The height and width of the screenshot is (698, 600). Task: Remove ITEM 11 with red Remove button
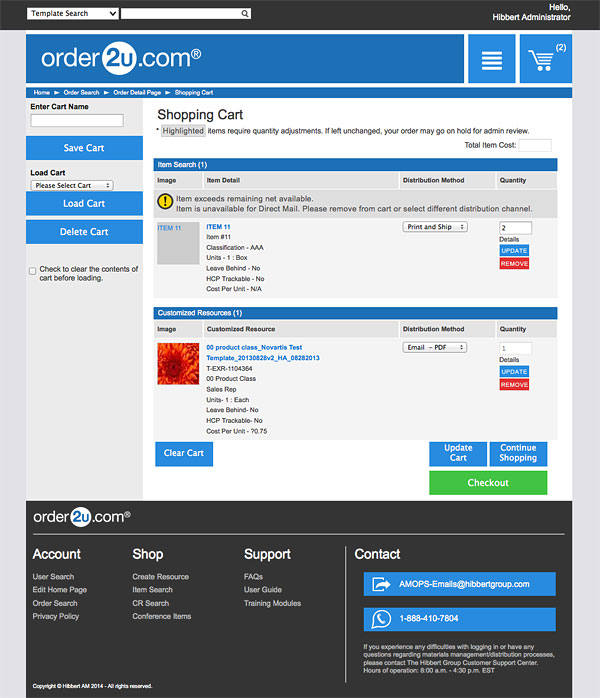point(514,264)
